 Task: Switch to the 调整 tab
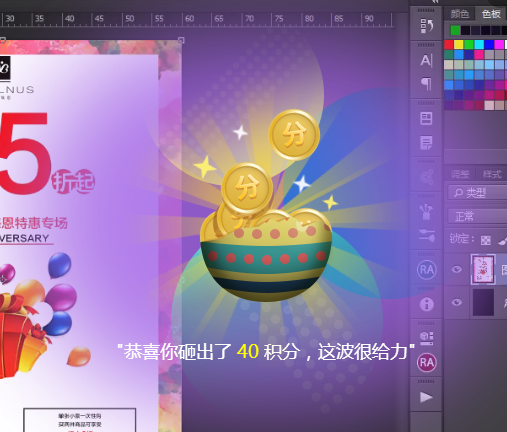click(x=460, y=174)
